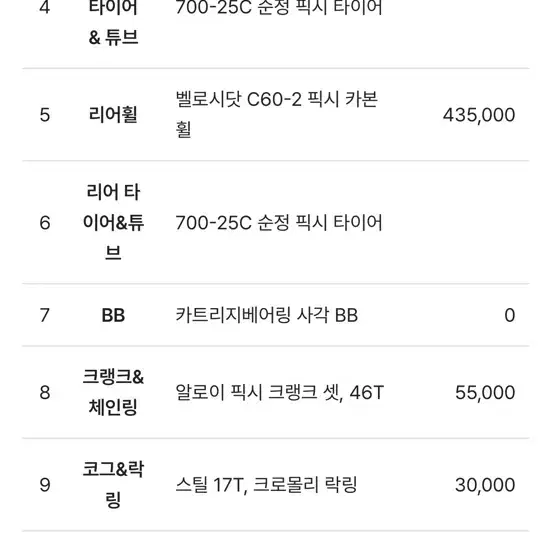The width and height of the screenshot is (552, 552).
Task: Click the 0 price in BB row
Action: click(x=509, y=315)
